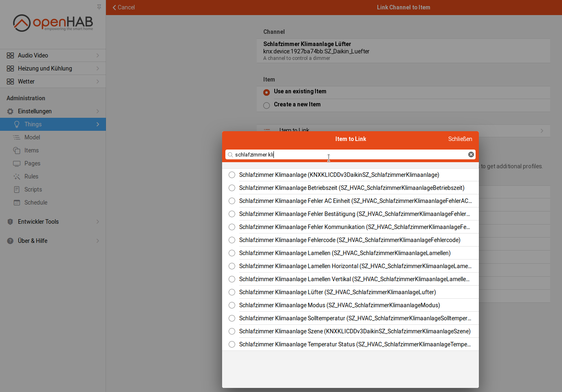The width and height of the screenshot is (562, 392).
Task: Expand the Things chevron
Action: (x=98, y=124)
